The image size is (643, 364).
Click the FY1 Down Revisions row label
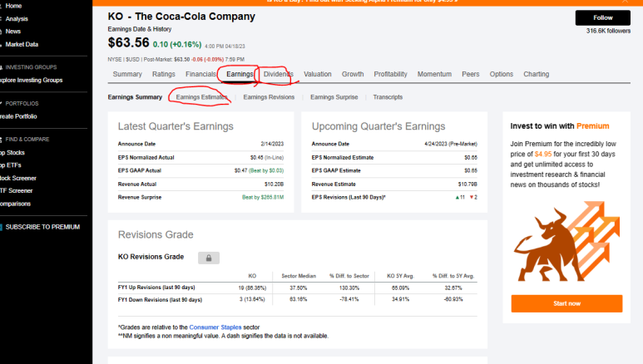[160, 300]
